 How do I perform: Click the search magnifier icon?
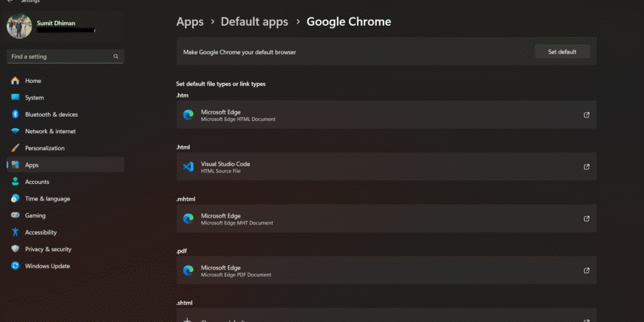point(116,57)
